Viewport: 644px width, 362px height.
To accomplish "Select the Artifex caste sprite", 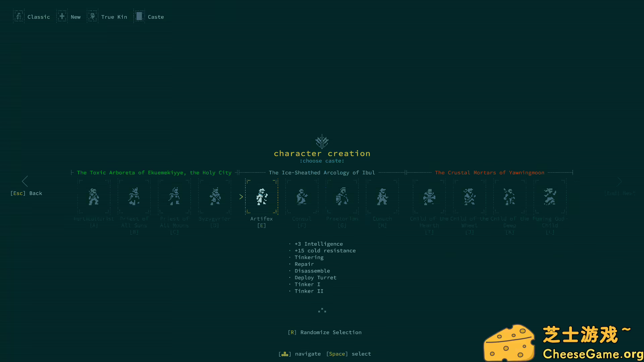I will [x=262, y=197].
